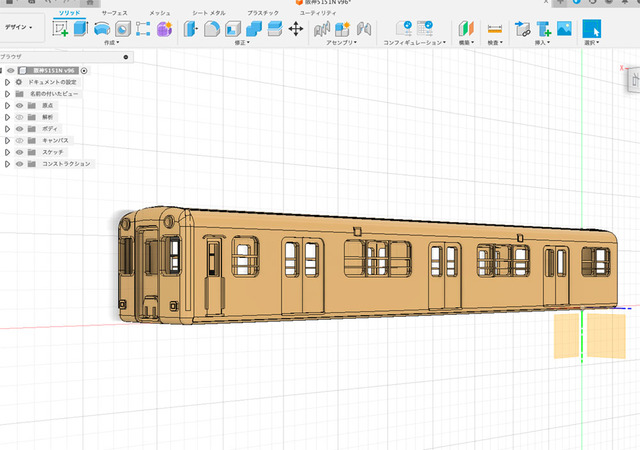Click the first configuration icon
Screen dimensions: 640x450
pyautogui.click(x=404, y=29)
